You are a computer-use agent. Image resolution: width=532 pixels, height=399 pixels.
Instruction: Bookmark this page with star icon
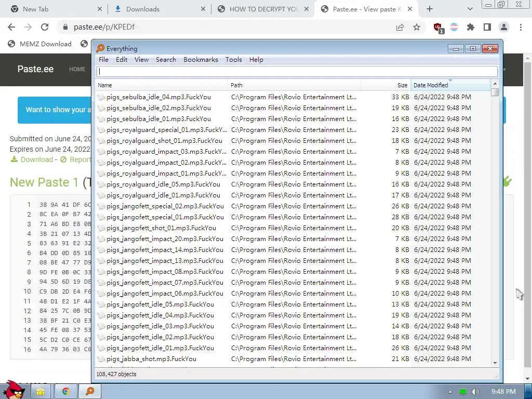417,27
